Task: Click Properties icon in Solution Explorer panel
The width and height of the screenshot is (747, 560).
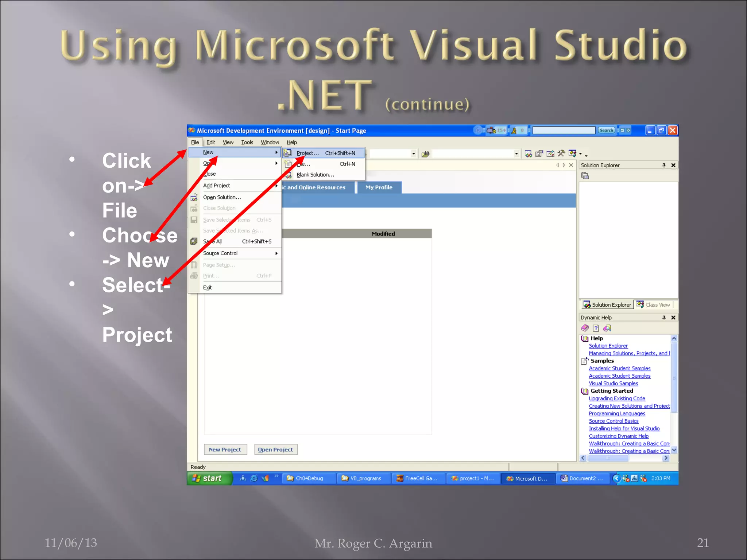Action: [585, 176]
